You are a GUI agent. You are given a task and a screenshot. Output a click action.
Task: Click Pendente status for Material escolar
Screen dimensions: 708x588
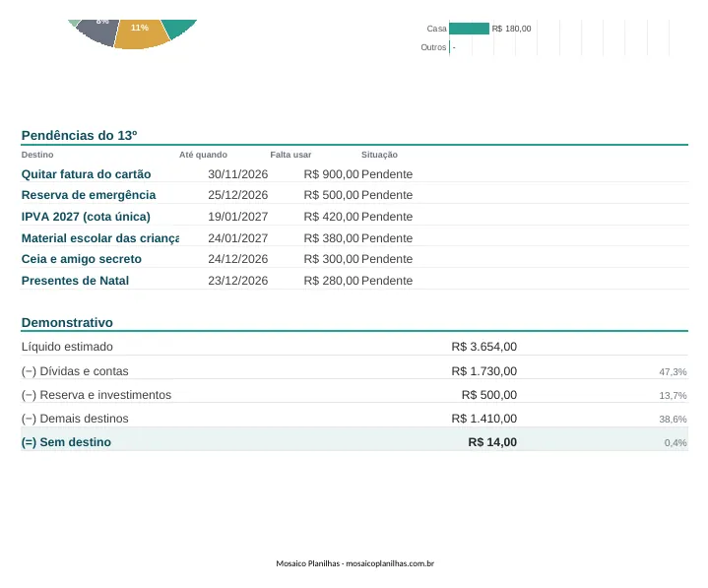pos(387,238)
